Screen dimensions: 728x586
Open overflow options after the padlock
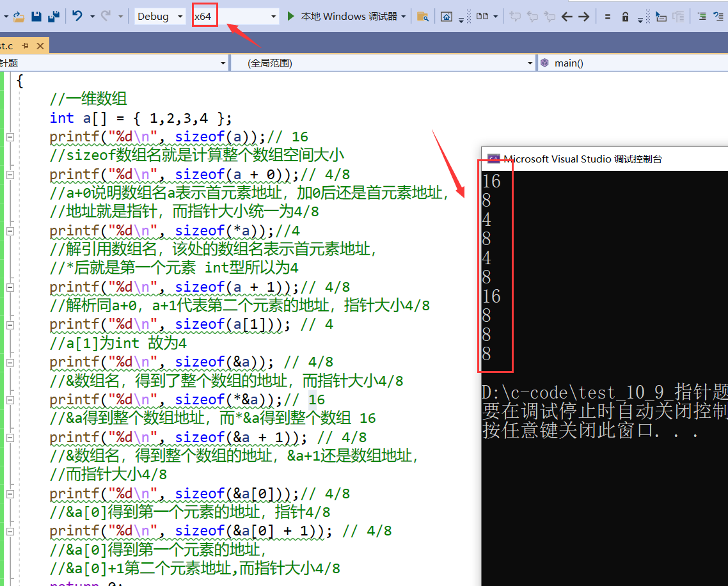[640, 19]
